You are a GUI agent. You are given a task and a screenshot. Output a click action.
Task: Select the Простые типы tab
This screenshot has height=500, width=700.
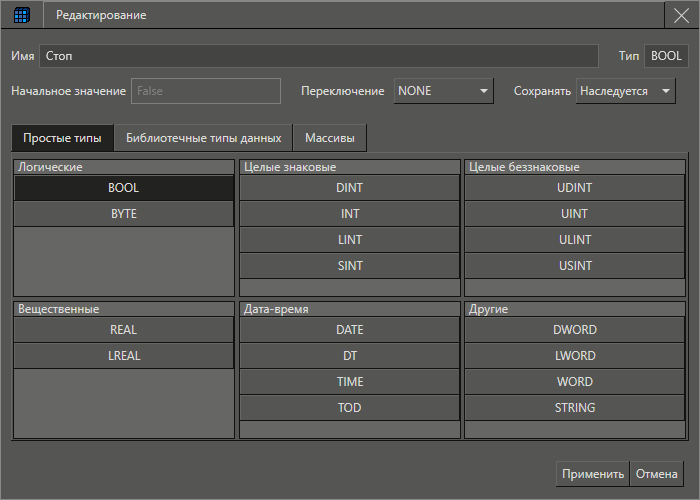(x=62, y=138)
